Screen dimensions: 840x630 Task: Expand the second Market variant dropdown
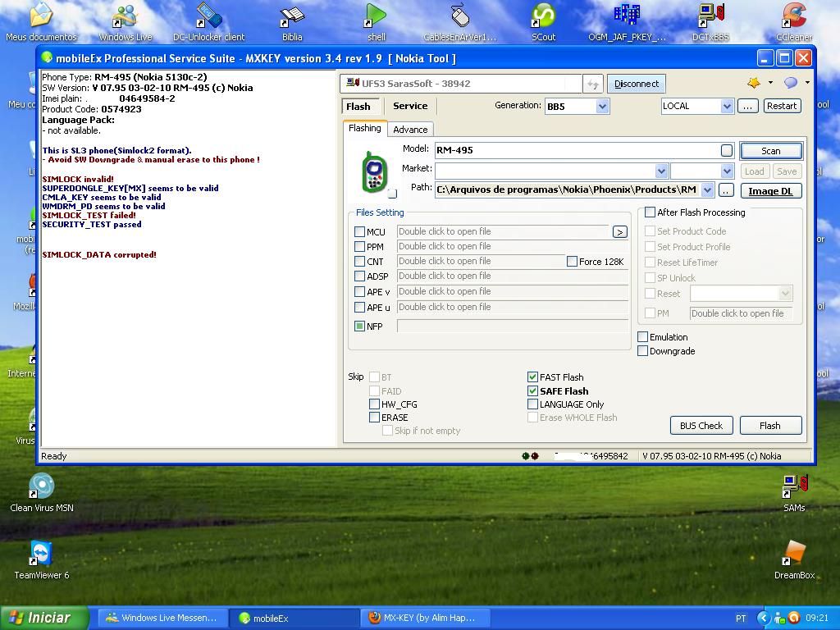(x=727, y=171)
